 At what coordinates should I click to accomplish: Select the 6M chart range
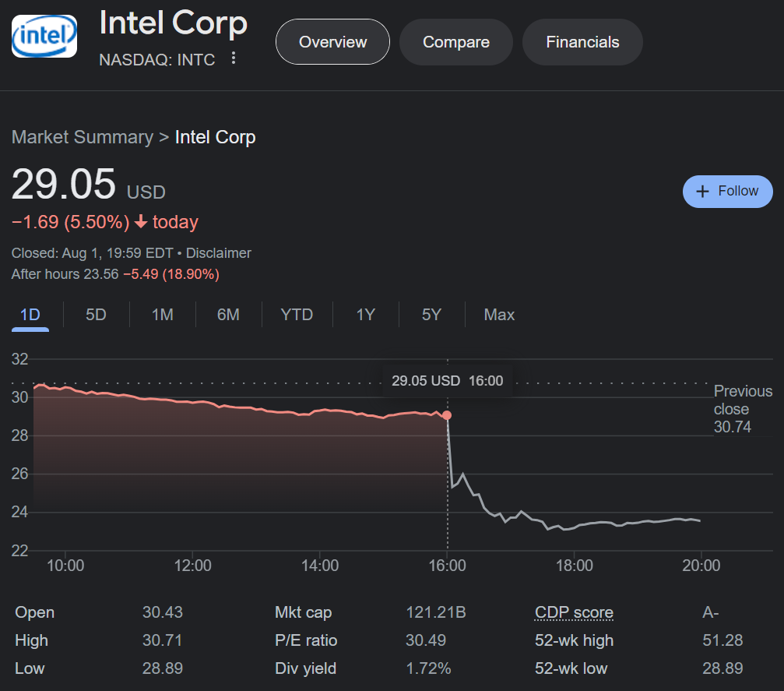click(228, 315)
